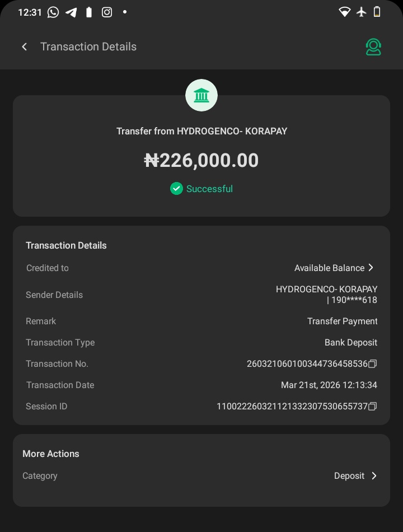
Task: Tap the Category row label
Action: click(40, 476)
